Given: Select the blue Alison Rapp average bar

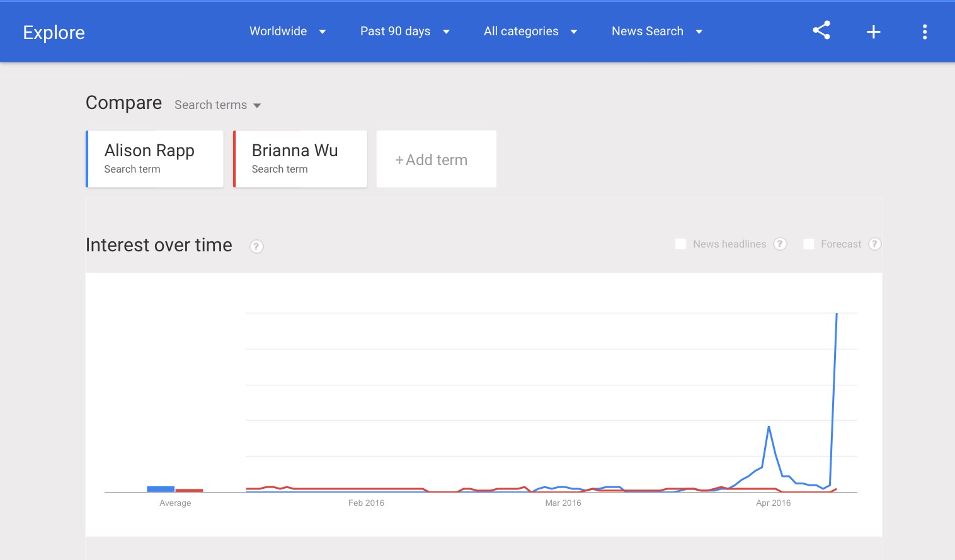Looking at the screenshot, I should pos(161,489).
